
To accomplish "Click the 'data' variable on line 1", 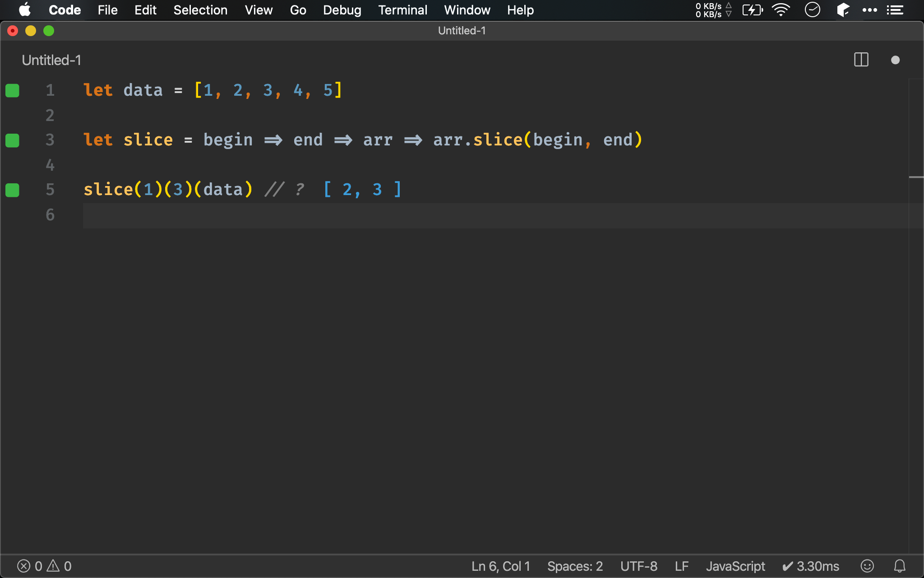I will [x=143, y=90].
